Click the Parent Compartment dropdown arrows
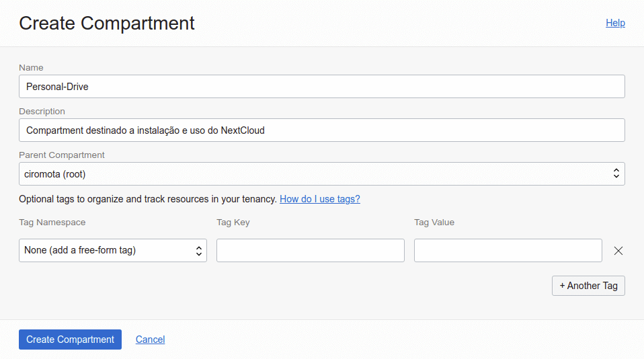Image resolution: width=644 pixels, height=359 pixels. (x=616, y=173)
